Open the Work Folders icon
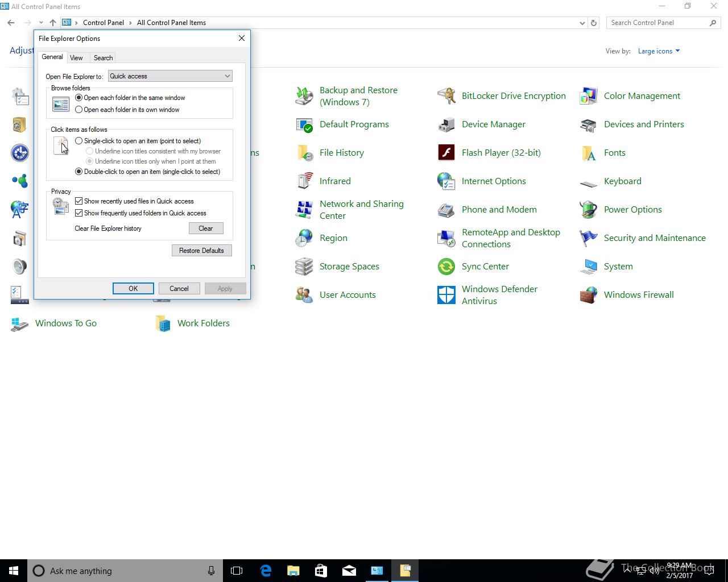 click(163, 323)
